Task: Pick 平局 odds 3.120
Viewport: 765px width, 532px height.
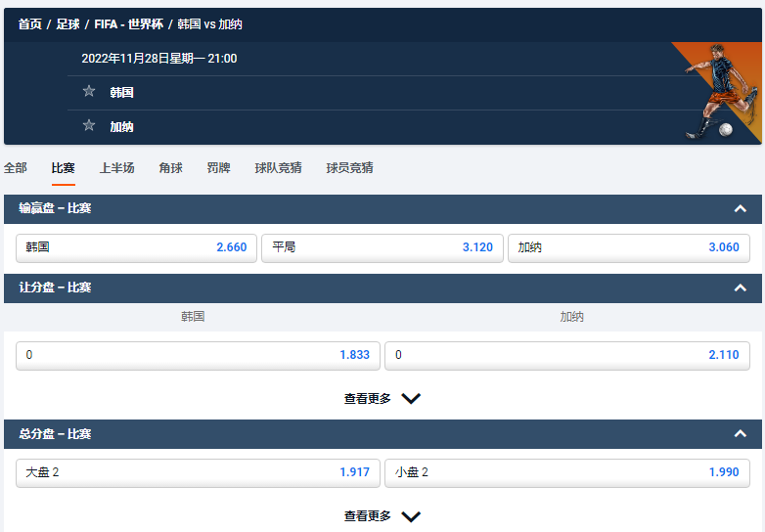Action: 382,247
